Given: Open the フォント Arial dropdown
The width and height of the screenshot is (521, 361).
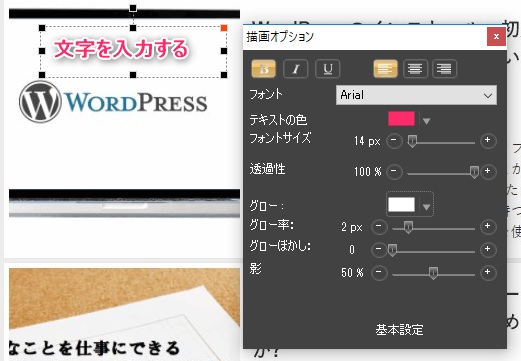Looking at the screenshot, I should tap(416, 95).
